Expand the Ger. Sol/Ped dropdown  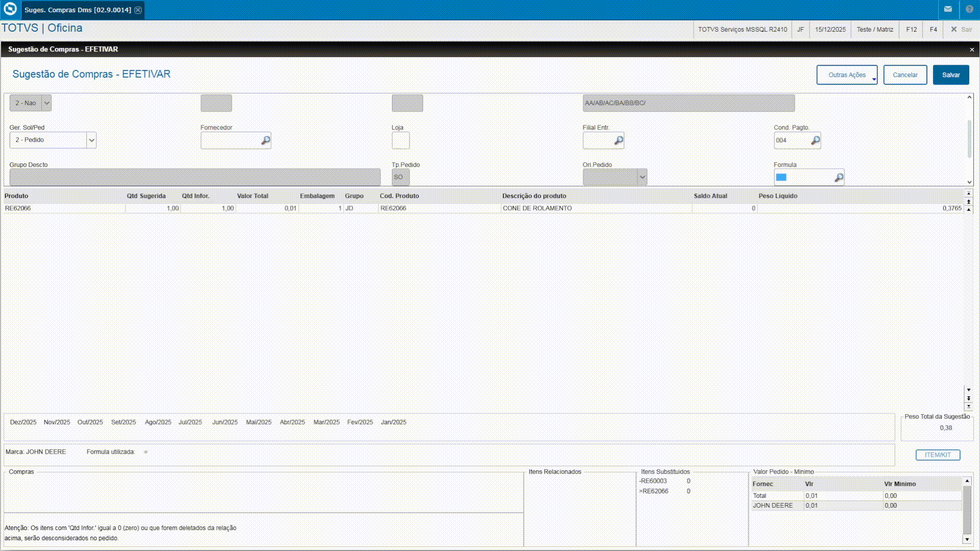91,140
